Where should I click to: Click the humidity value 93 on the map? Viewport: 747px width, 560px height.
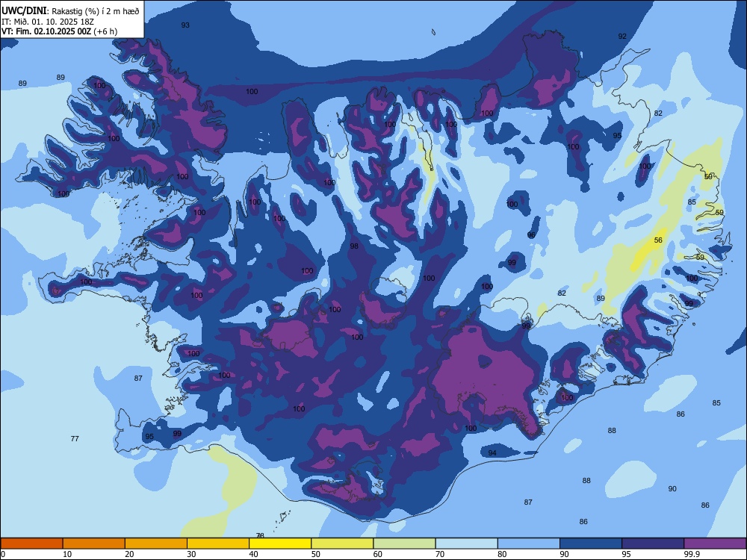pos(185,25)
